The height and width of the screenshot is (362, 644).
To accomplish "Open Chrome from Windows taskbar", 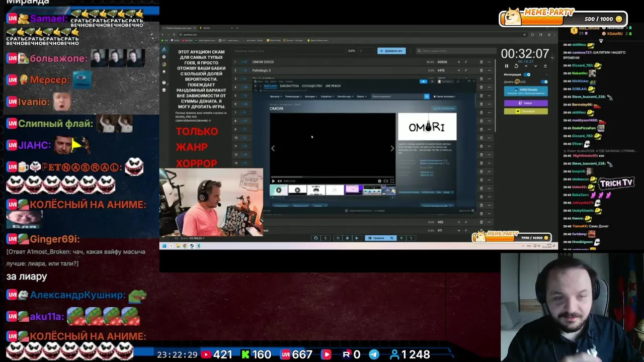I will (x=185, y=246).
